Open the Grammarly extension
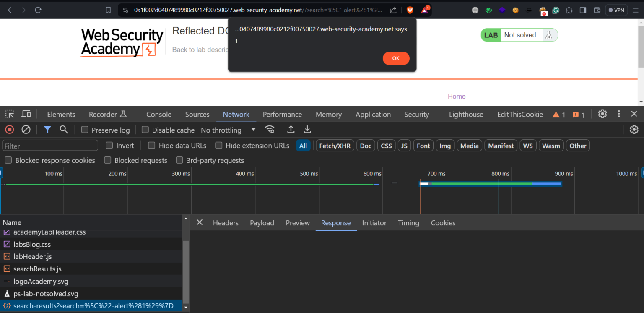 [556, 10]
